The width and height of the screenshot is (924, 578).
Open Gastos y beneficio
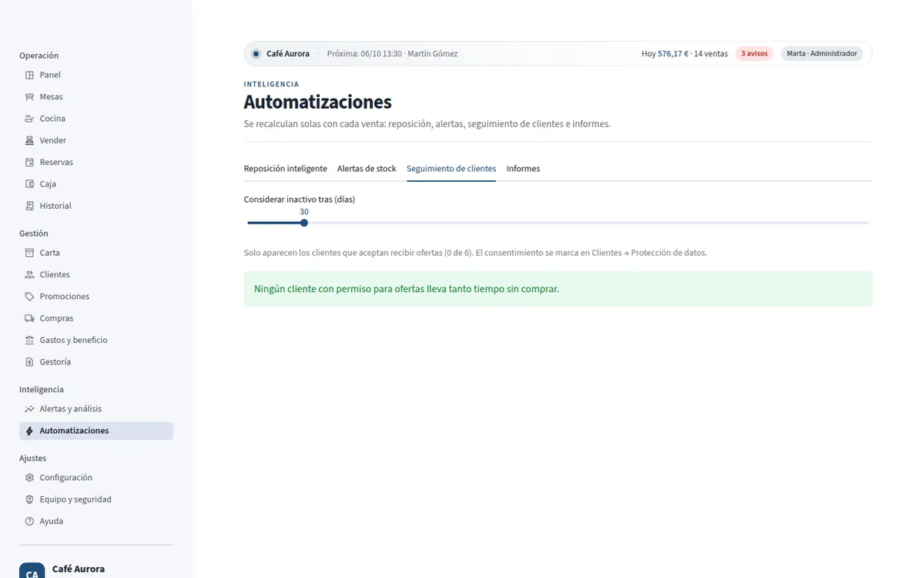tap(96, 340)
